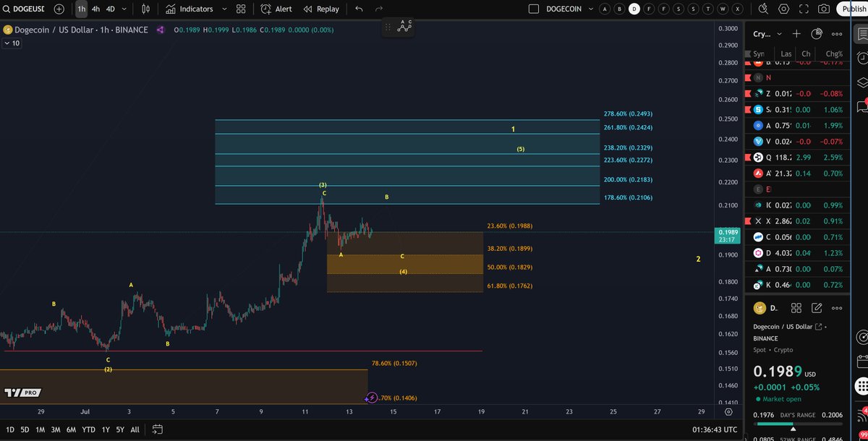Set chart range to All
This screenshot has height=441, width=868.
pos(135,429)
